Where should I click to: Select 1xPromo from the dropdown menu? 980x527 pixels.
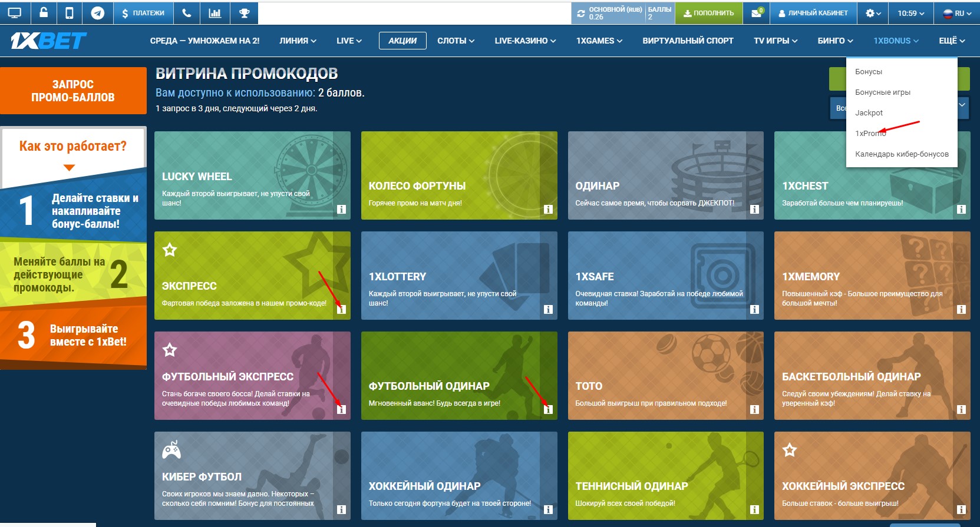pos(902,134)
